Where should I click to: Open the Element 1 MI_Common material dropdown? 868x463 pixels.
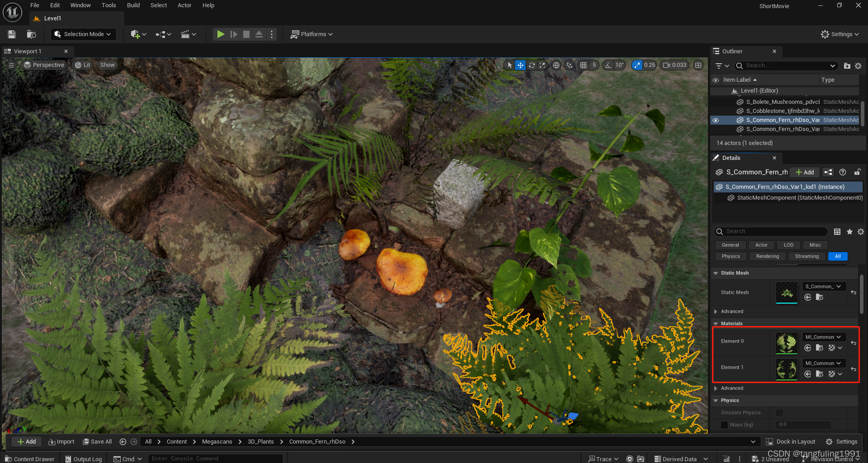coord(824,363)
